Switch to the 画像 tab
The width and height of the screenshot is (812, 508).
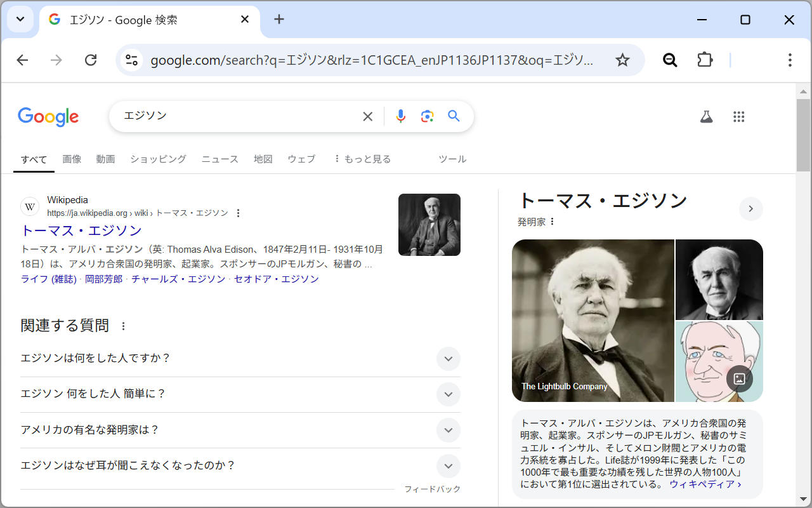(x=72, y=159)
